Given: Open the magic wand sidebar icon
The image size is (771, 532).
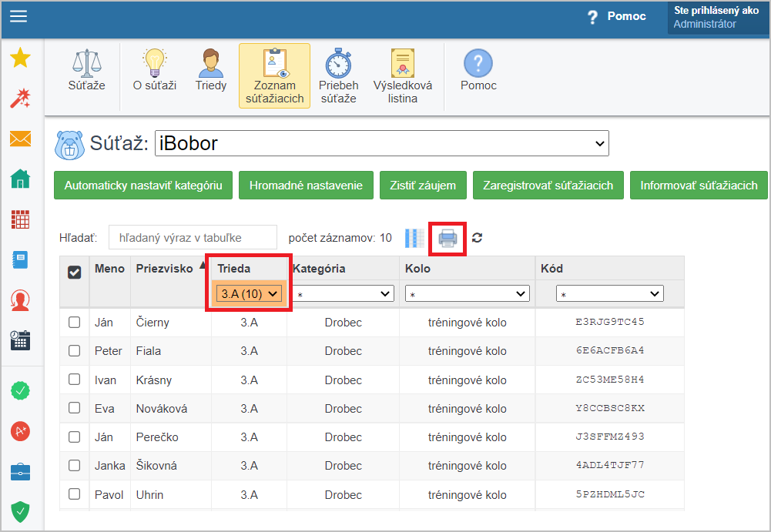Looking at the screenshot, I should click(x=20, y=99).
